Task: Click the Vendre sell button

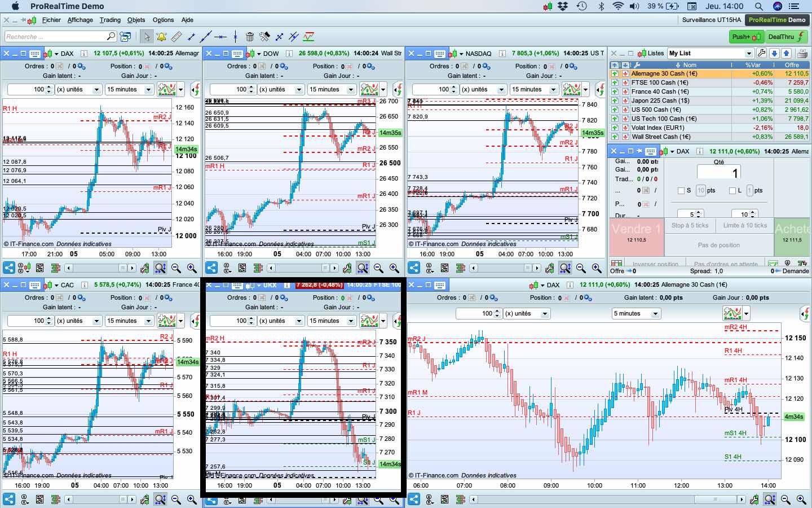Action: coord(637,237)
